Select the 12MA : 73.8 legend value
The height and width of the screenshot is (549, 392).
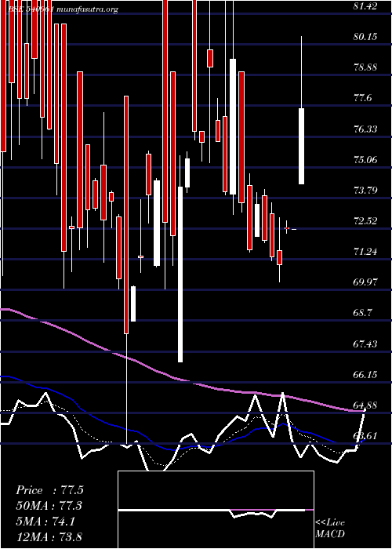point(49,536)
